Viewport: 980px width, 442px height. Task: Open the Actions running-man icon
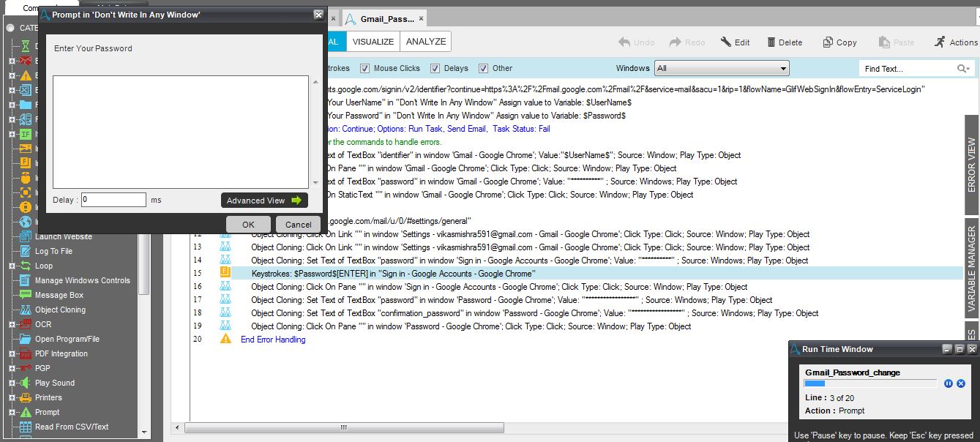[x=940, y=42]
